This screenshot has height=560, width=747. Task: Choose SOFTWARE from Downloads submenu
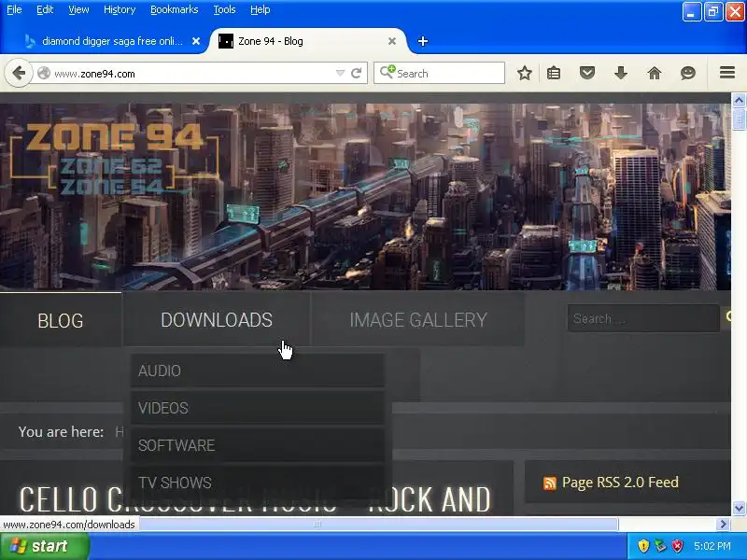258,445
